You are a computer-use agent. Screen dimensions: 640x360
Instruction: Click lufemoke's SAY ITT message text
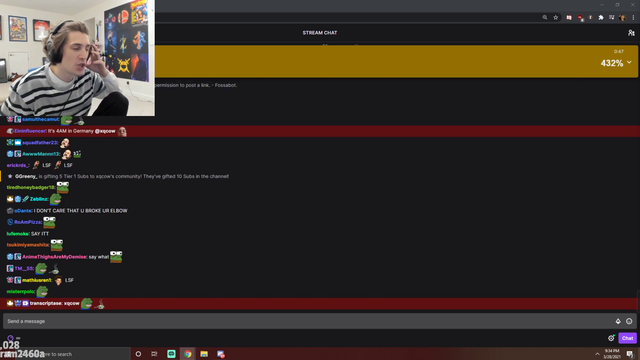pyautogui.click(x=40, y=233)
